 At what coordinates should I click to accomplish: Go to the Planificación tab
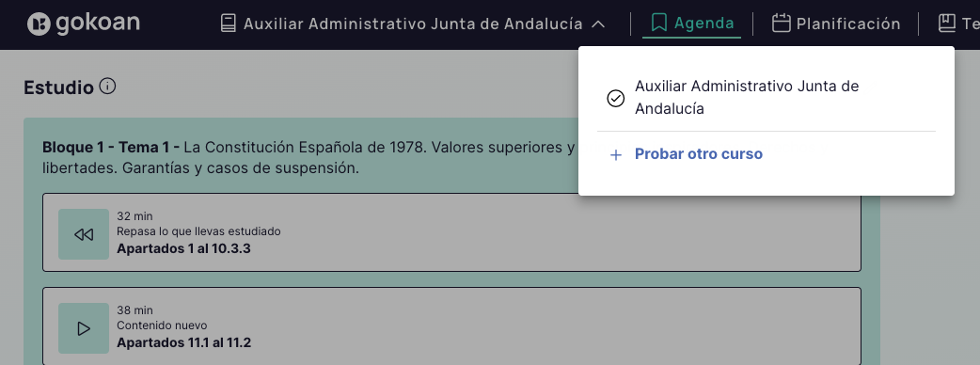pyautogui.click(x=836, y=24)
